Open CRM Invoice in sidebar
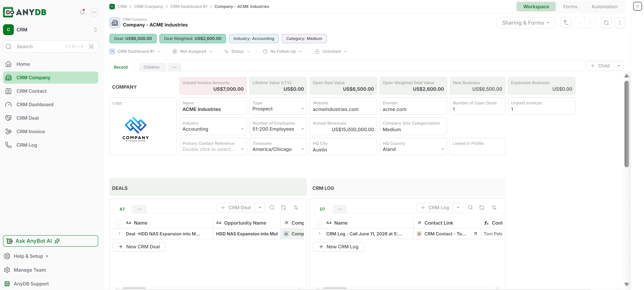 pos(50,132)
